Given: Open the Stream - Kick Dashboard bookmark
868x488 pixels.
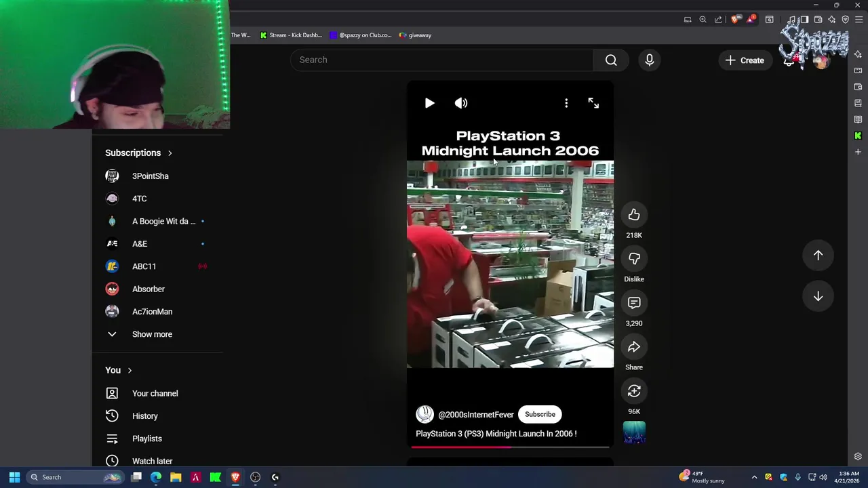Looking at the screenshot, I should (x=291, y=35).
